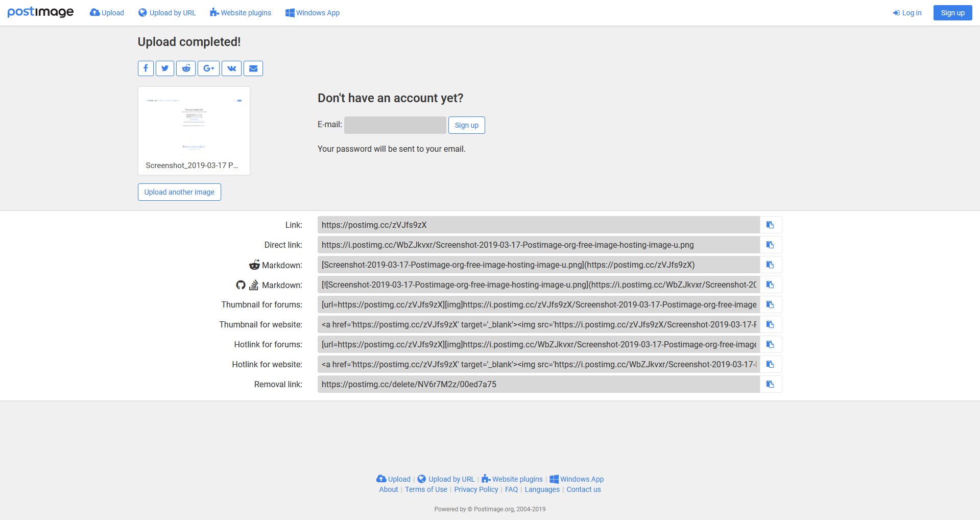The width and height of the screenshot is (980, 520).
Task: Open the About footer link
Action: (389, 489)
